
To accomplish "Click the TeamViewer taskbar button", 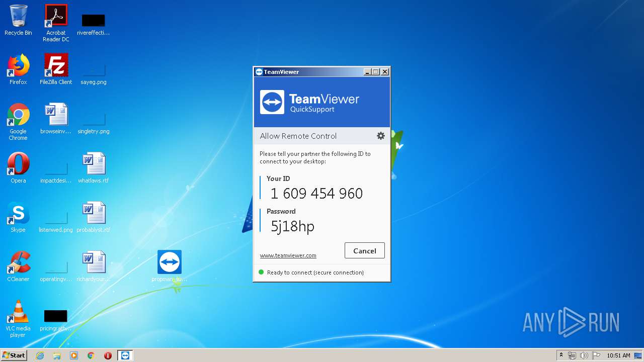I will pyautogui.click(x=125, y=355).
